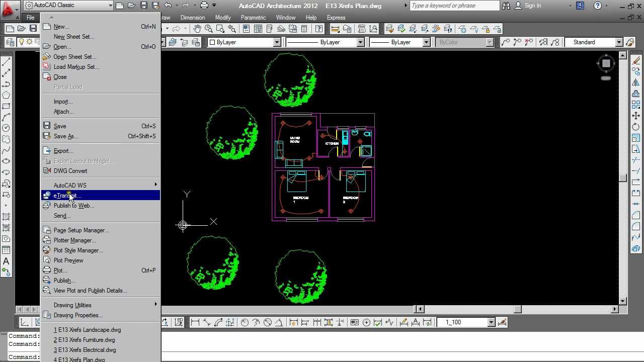
Task: Click Plot printer icon in Quick Access toolbar
Action: tap(204, 5)
